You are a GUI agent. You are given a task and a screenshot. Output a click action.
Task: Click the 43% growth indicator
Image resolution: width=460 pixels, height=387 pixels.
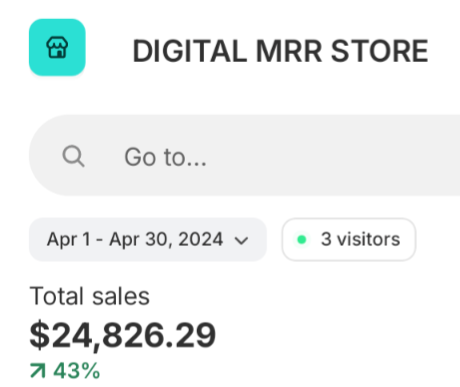pos(65,371)
